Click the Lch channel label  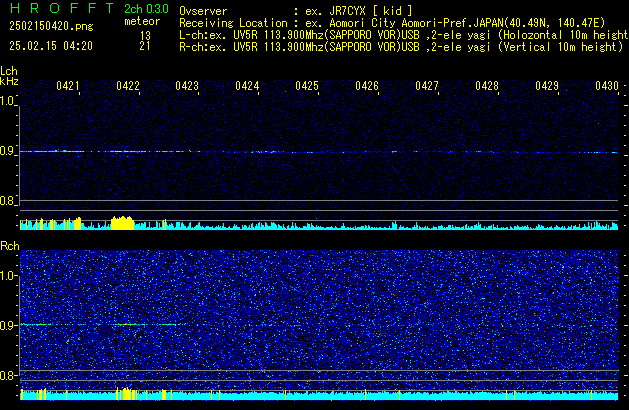click(9, 71)
